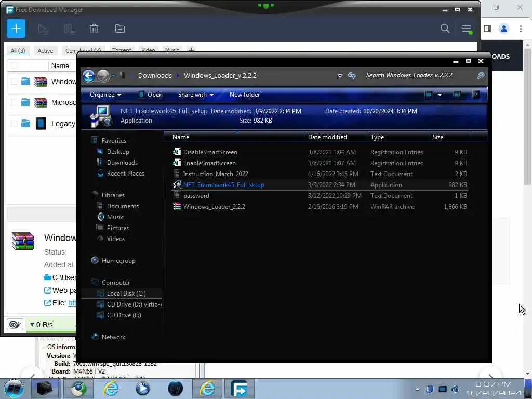Image resolution: width=532 pixels, height=399 pixels.
Task: Click the Explorer Back arrow button
Action: coord(89,76)
